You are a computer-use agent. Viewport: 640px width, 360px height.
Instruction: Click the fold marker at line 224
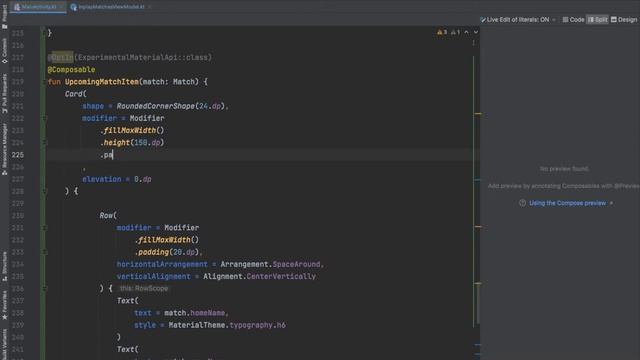(x=44, y=142)
